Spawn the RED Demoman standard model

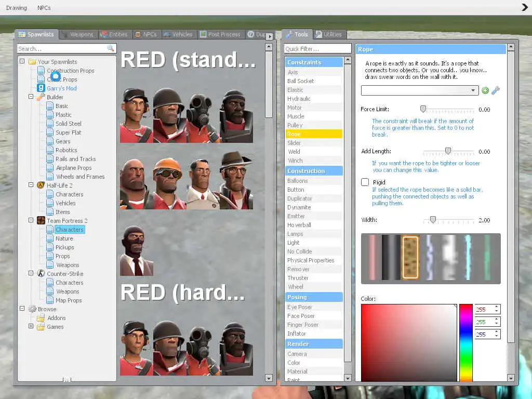tap(236, 115)
